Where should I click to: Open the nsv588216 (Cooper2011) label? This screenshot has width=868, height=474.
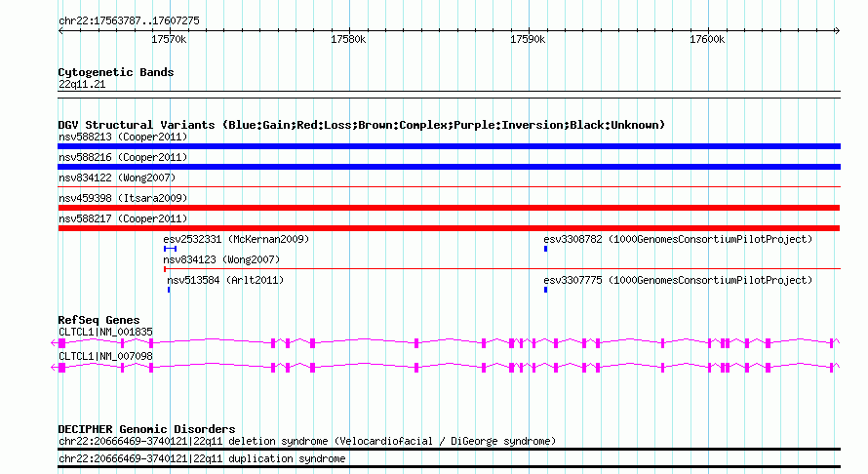tap(123, 157)
